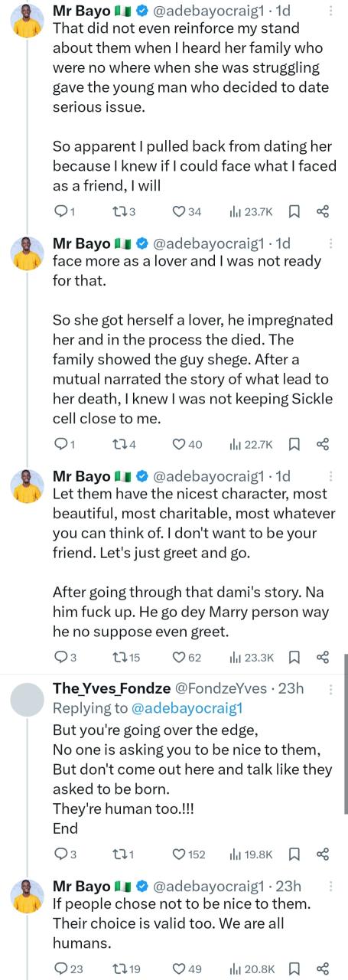Open more options on the last Mr Bayo tweet

(330, 887)
